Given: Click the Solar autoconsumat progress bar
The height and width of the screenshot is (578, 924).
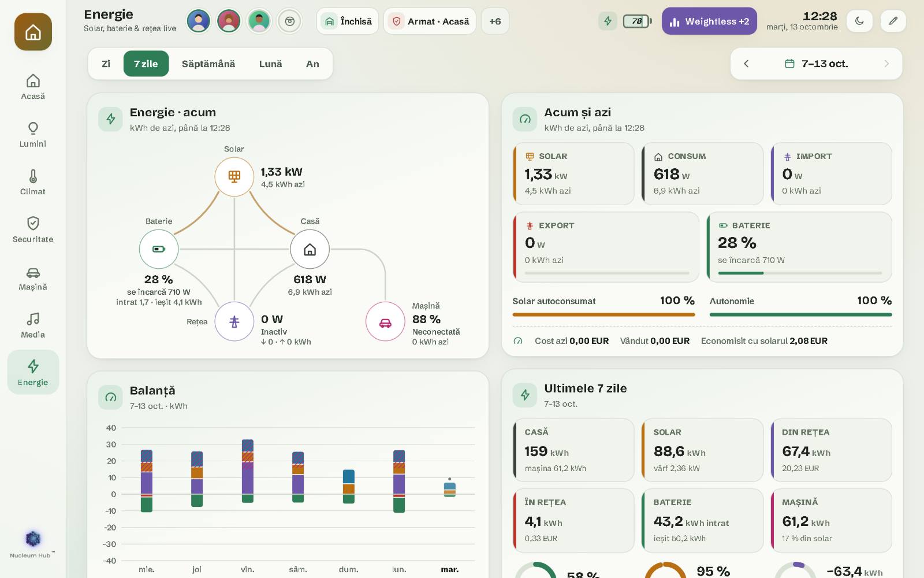Looking at the screenshot, I should [x=603, y=315].
